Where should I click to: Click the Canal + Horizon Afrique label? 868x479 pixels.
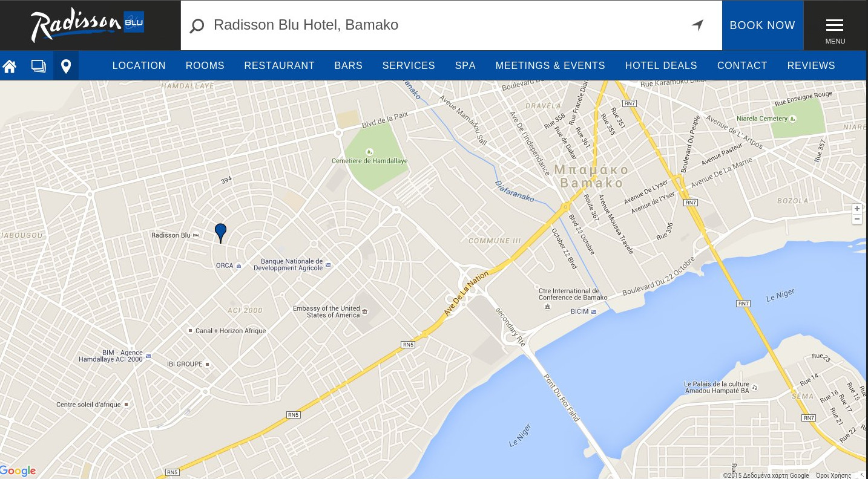(x=231, y=331)
